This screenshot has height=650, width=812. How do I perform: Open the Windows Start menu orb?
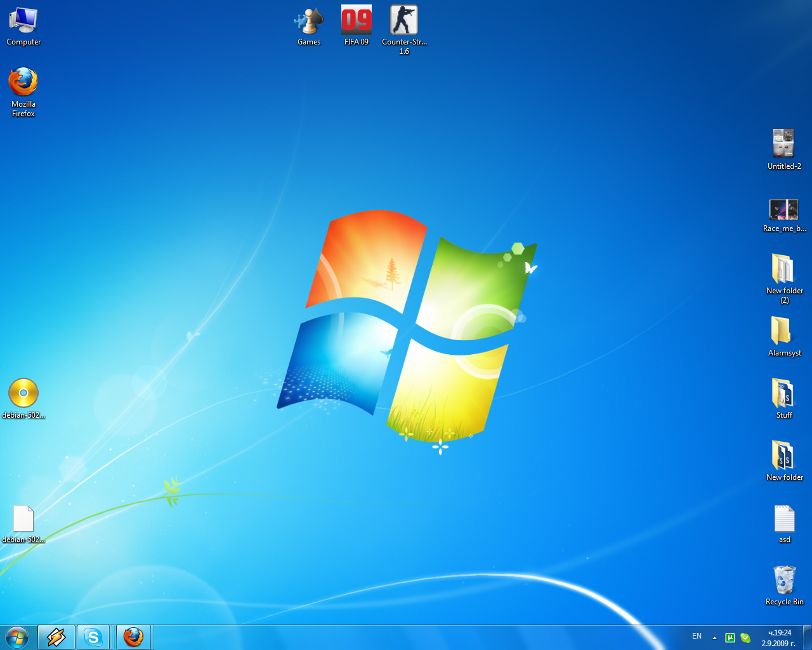(x=17, y=637)
